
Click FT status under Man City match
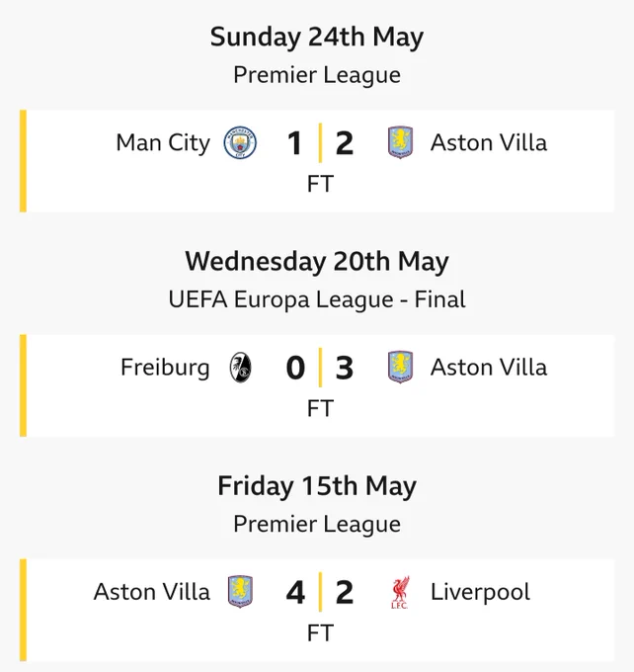click(320, 184)
